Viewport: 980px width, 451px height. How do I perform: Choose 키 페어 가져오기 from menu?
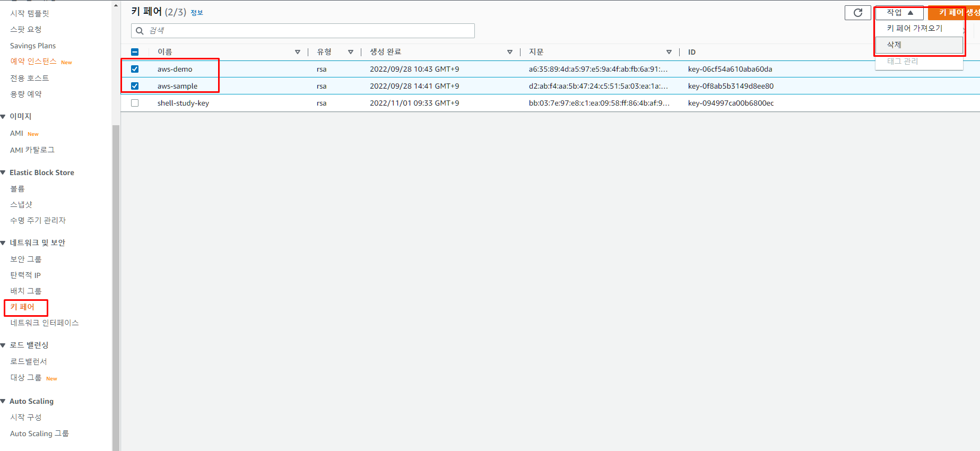pyautogui.click(x=918, y=28)
